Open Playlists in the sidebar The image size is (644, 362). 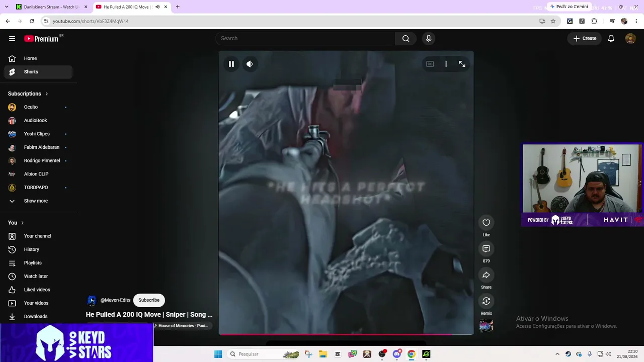coord(38,263)
